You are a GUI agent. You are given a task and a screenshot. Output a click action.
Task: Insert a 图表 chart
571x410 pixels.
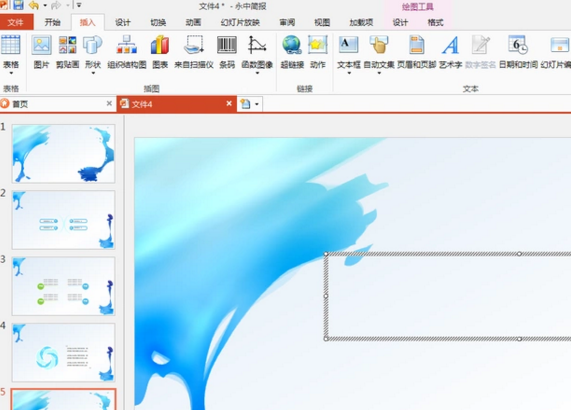pyautogui.click(x=160, y=45)
